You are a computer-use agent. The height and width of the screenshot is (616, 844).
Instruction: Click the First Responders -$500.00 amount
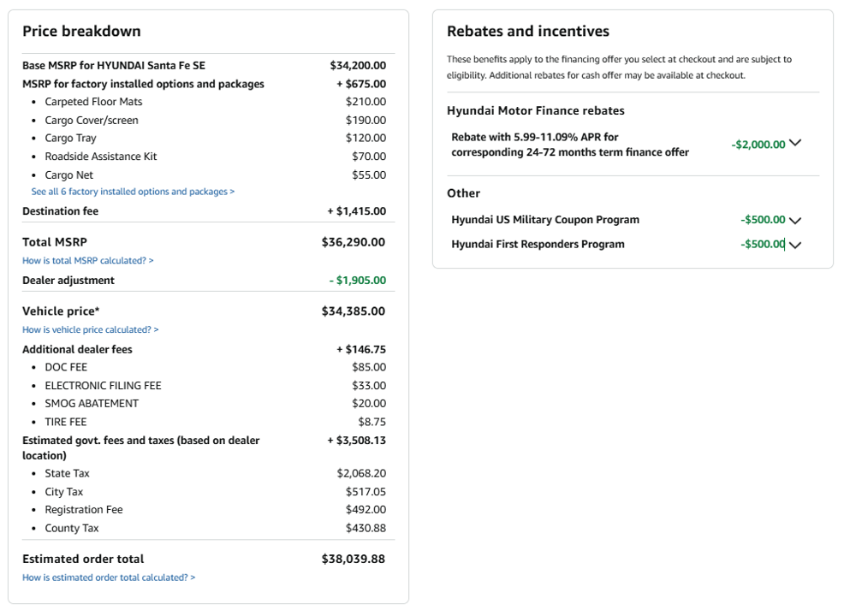(763, 244)
